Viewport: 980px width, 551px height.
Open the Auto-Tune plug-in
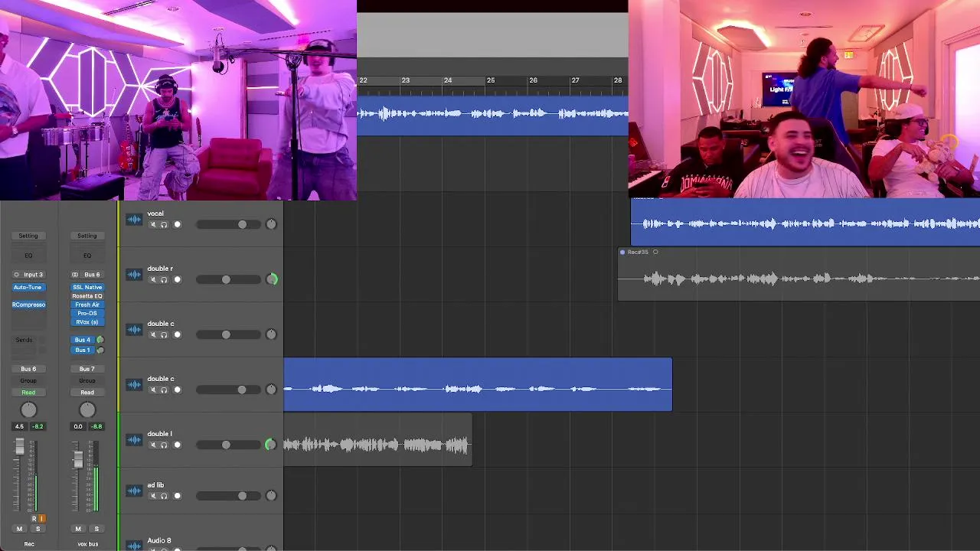(28, 288)
